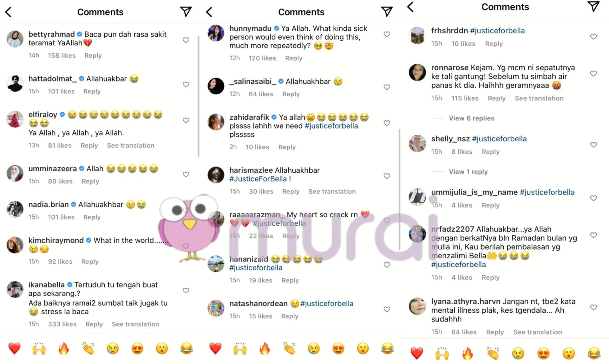Reply to natashanordean's comment
The image size is (609, 364).
click(290, 316)
